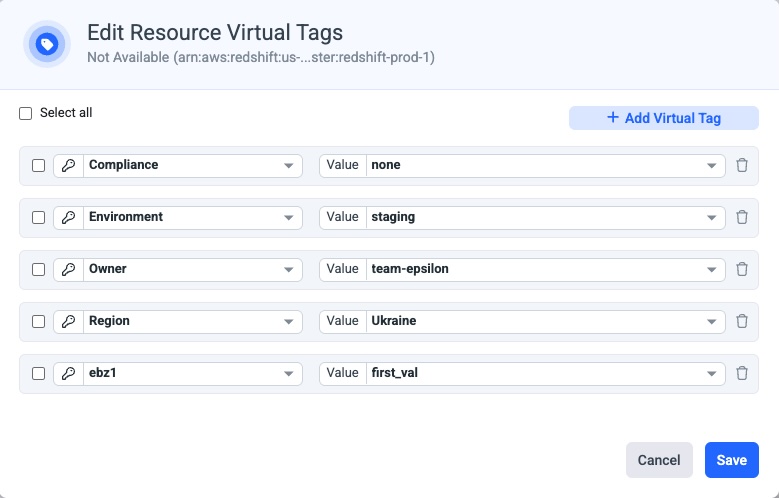Image resolution: width=779 pixels, height=498 pixels.
Task: Delete the Compliance tag with trash icon
Action: click(742, 165)
